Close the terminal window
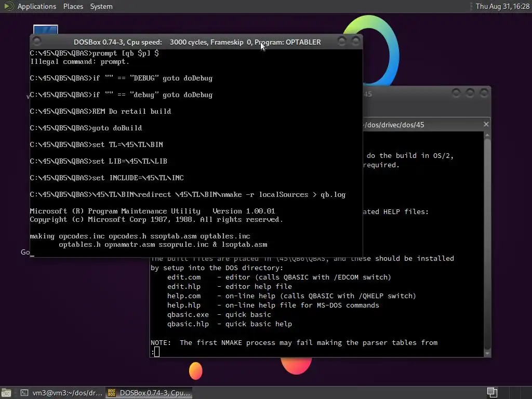Screen dimensions: 532x399 pos(484,93)
